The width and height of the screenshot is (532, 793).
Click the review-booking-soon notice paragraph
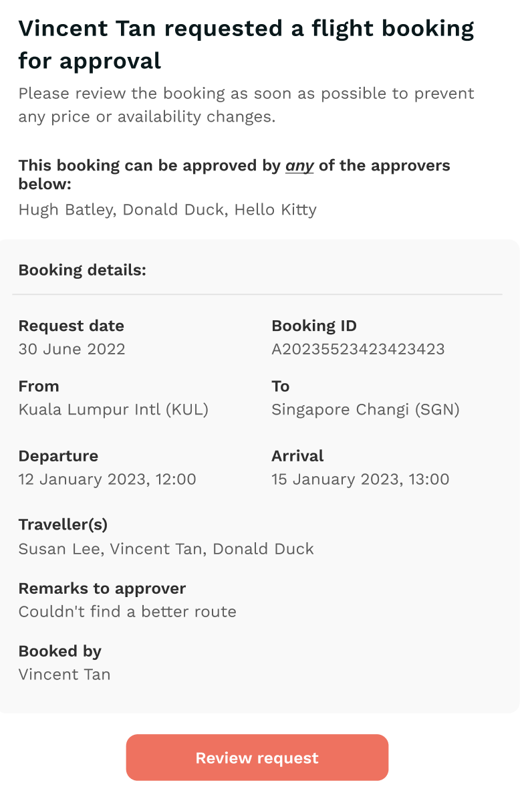246,105
